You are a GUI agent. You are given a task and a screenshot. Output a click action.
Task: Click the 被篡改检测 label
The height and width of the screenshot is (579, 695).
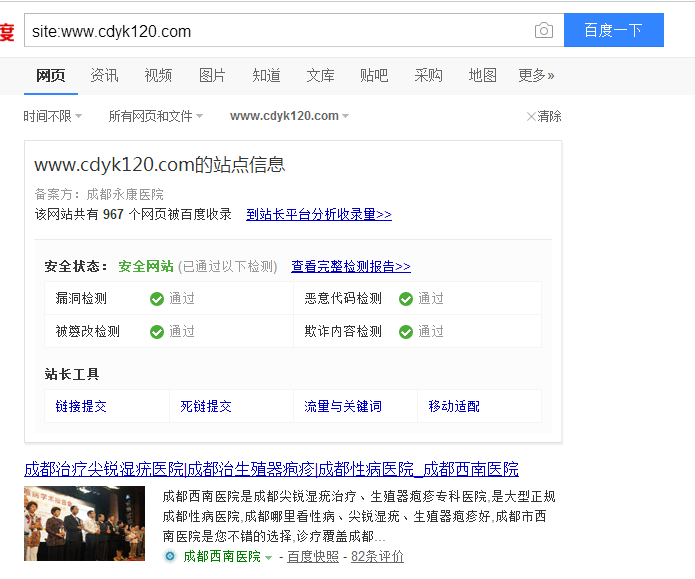click(88, 331)
